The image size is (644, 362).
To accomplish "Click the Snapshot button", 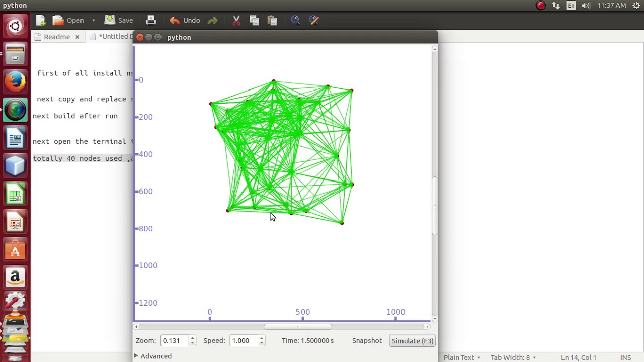I will [367, 341].
